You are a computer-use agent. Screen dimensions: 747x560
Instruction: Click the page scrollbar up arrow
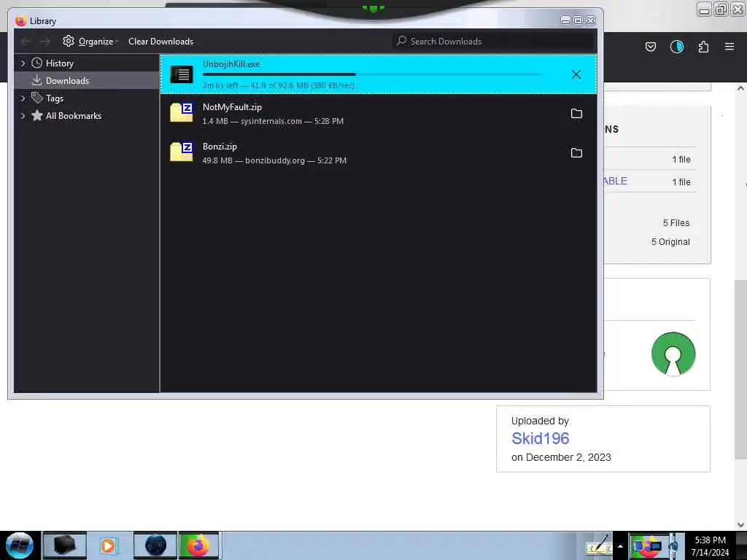(x=740, y=88)
